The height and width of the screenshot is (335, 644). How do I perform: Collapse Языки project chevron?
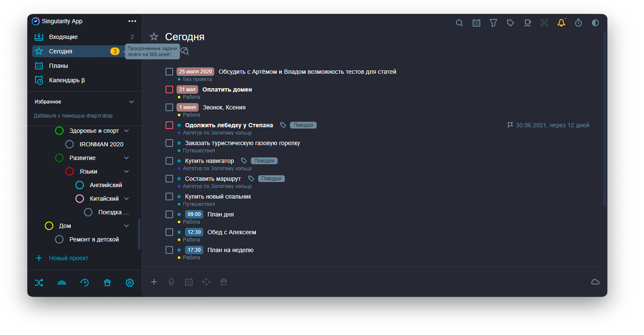tap(127, 171)
